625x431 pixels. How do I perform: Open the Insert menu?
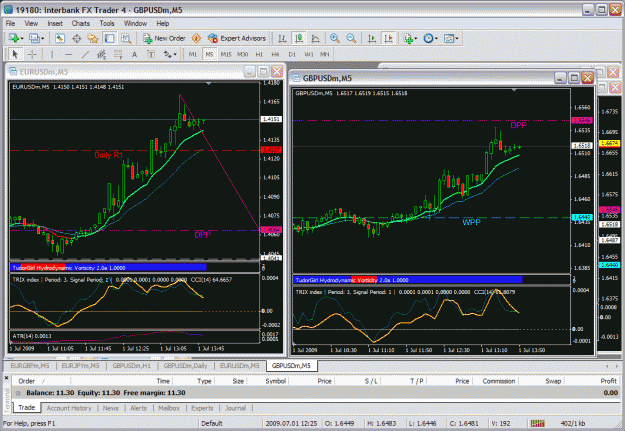click(55, 24)
